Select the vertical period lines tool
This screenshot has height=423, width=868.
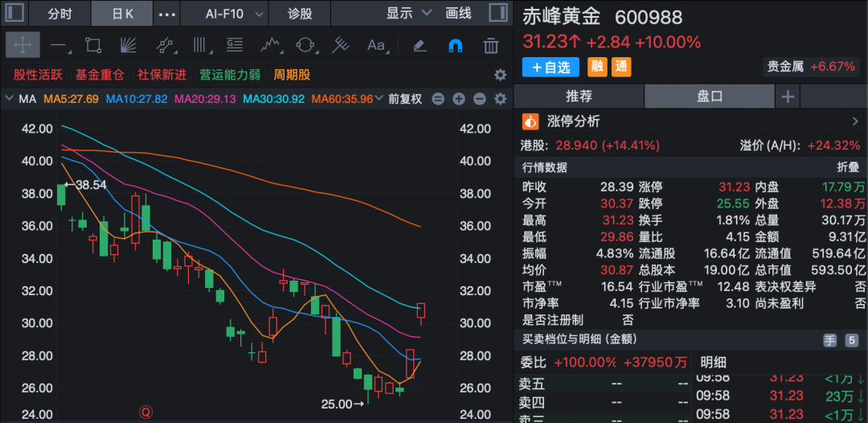200,45
